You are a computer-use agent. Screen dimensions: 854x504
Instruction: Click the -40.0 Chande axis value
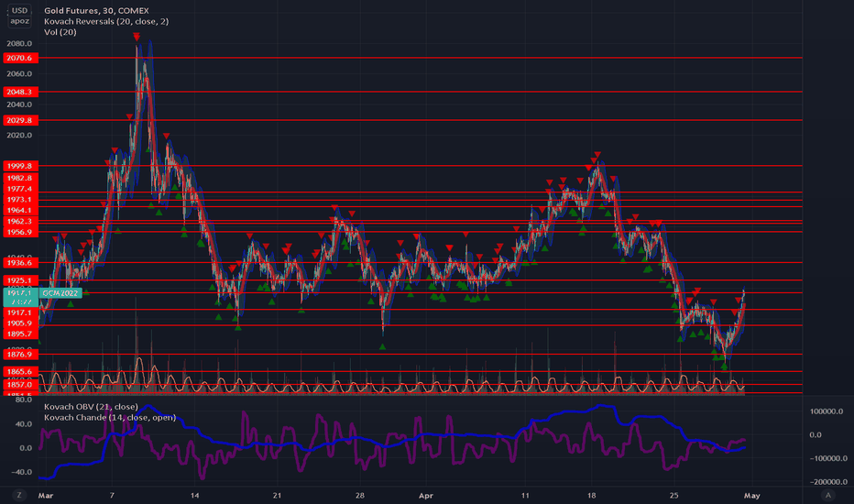pos(21,472)
